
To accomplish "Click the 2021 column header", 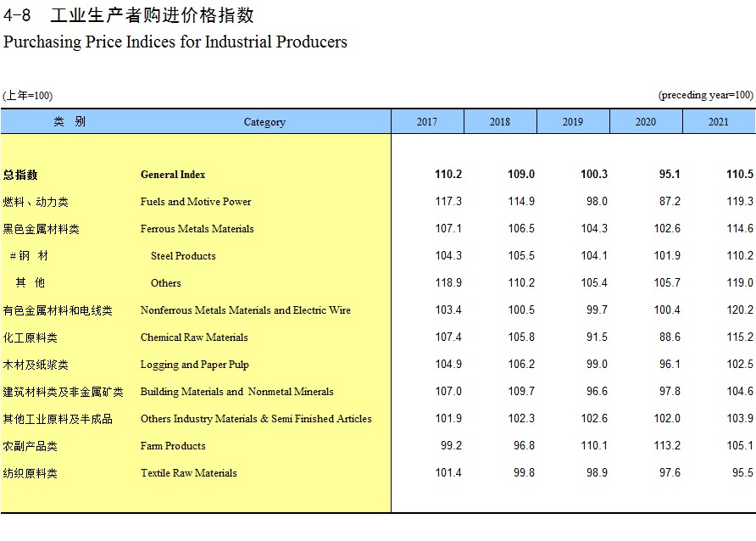I will coord(719,121).
